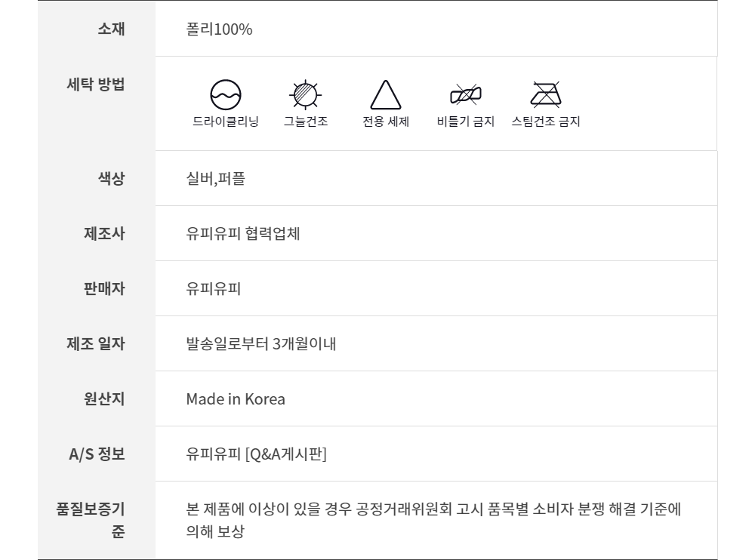Click the shade drying sun icon
Image resolution: width=755 pixels, height=560 pixels.
pos(306,94)
